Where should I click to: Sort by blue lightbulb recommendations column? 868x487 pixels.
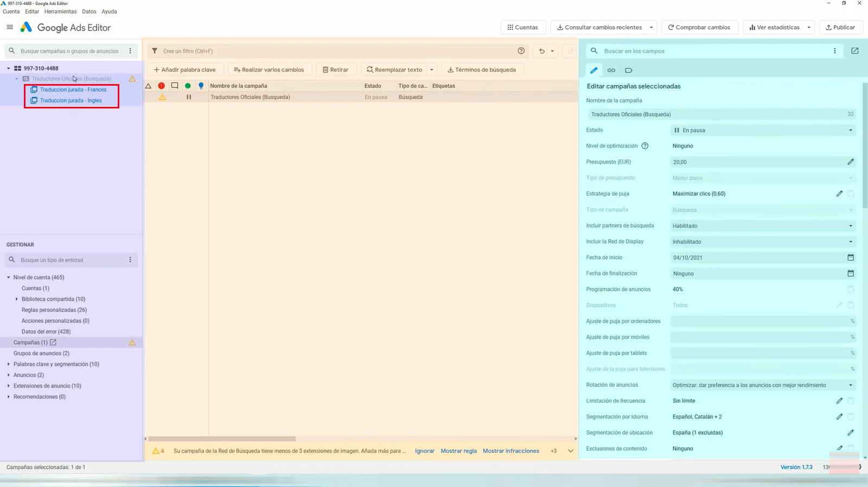click(201, 86)
